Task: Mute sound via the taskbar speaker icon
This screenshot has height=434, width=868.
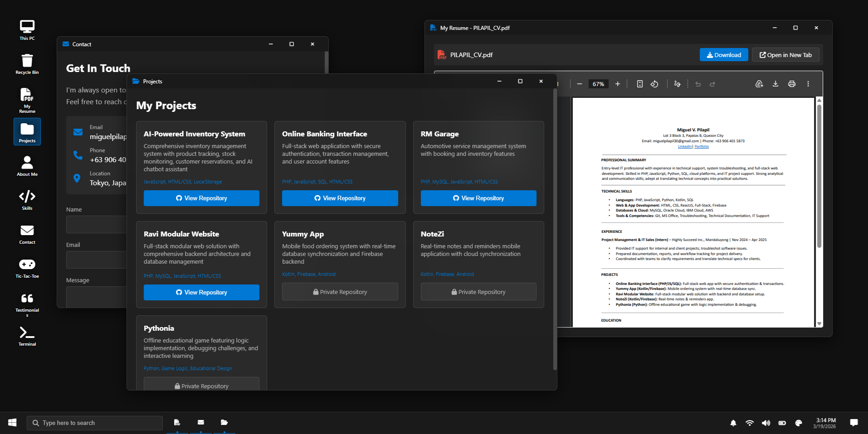Action: click(766, 423)
